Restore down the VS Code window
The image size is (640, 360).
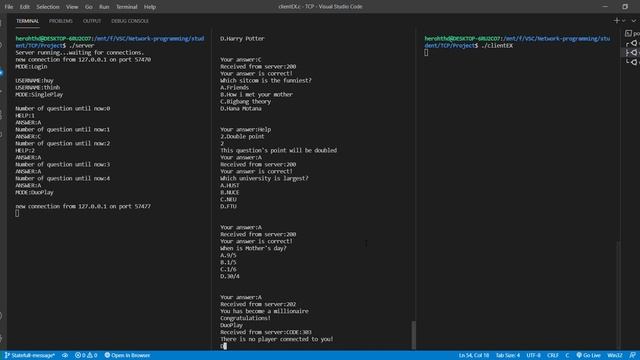click(625, 7)
